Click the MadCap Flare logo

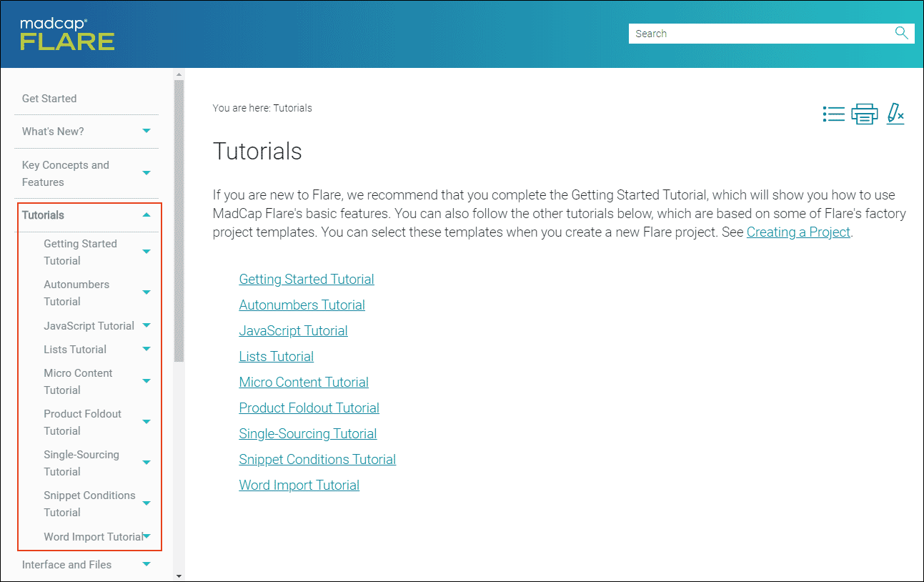[67, 34]
